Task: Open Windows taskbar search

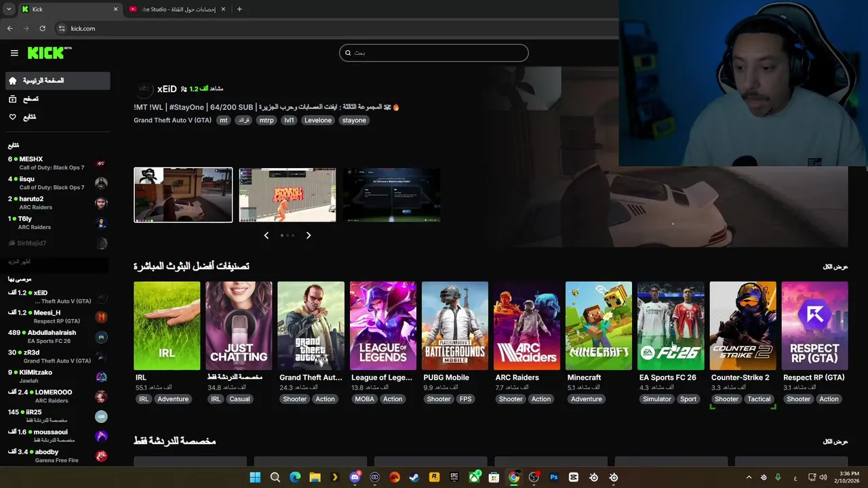Action: tap(275, 477)
